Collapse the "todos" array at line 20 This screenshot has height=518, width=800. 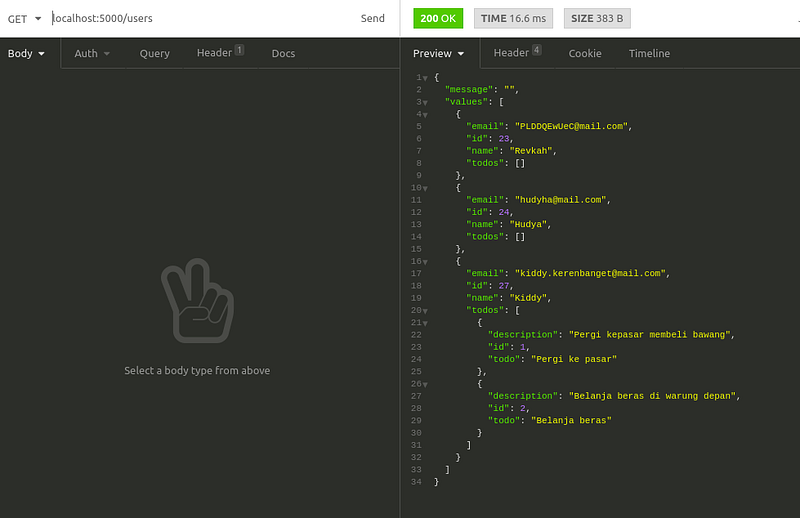[x=425, y=311]
